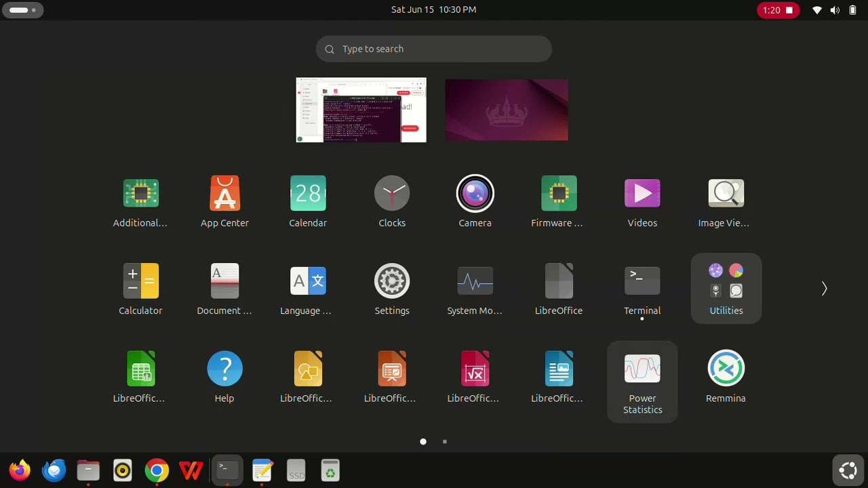Open Image Viewer app

(726, 202)
